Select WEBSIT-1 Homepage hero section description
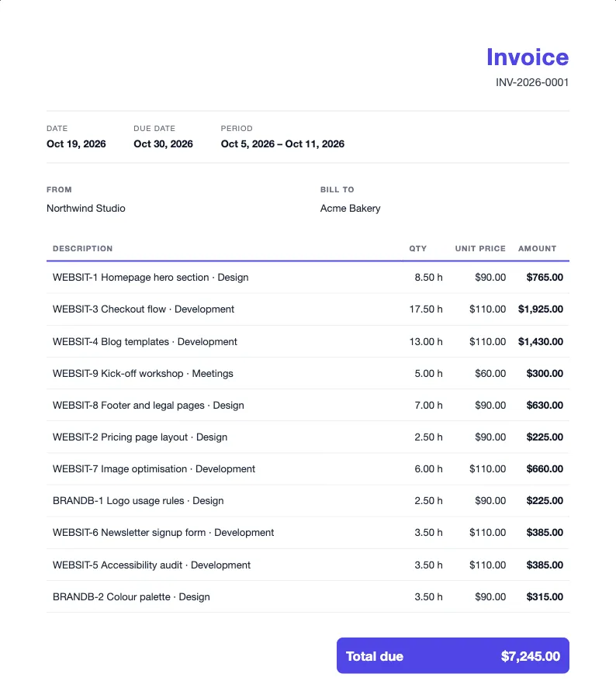Screen dimensions: 616x698 pos(151,278)
